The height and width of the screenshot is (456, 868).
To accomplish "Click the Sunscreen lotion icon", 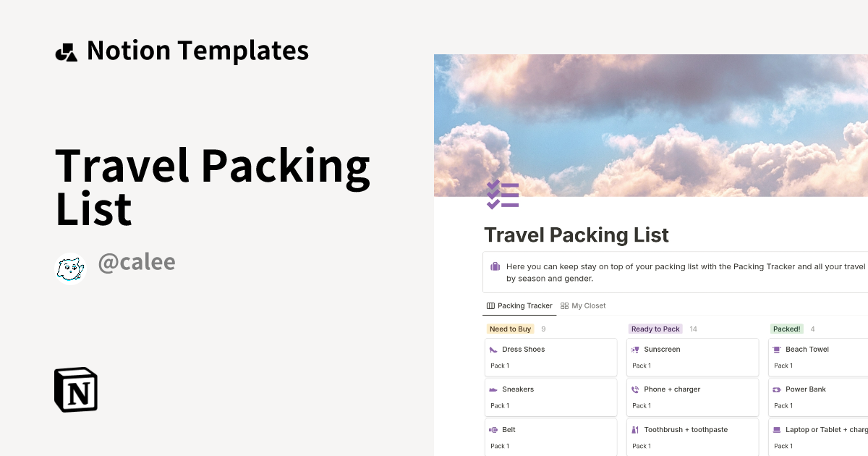I will pyautogui.click(x=634, y=349).
